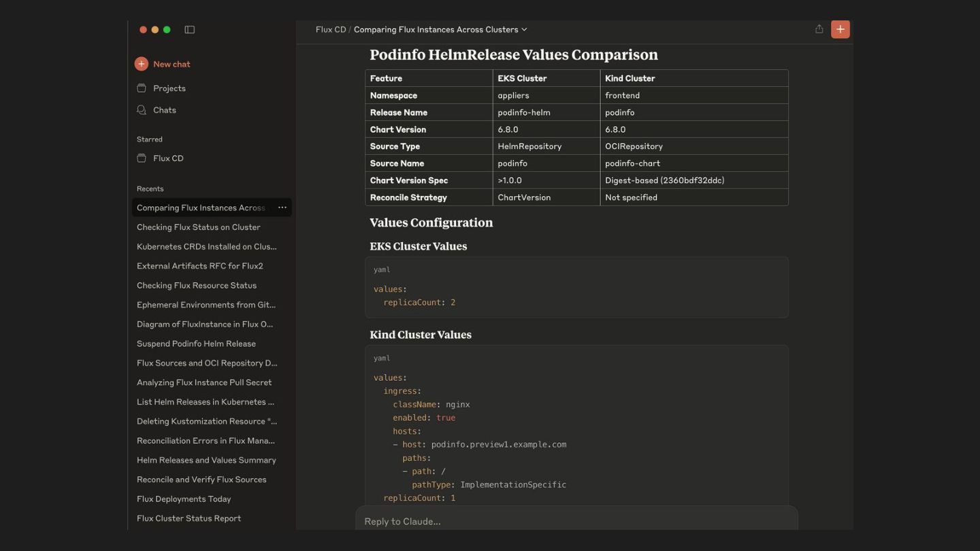Open the Chats bubble icon

[142, 110]
